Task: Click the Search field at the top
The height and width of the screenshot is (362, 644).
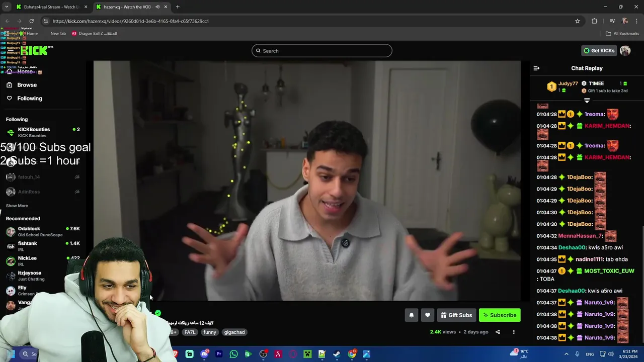Action: [x=322, y=51]
